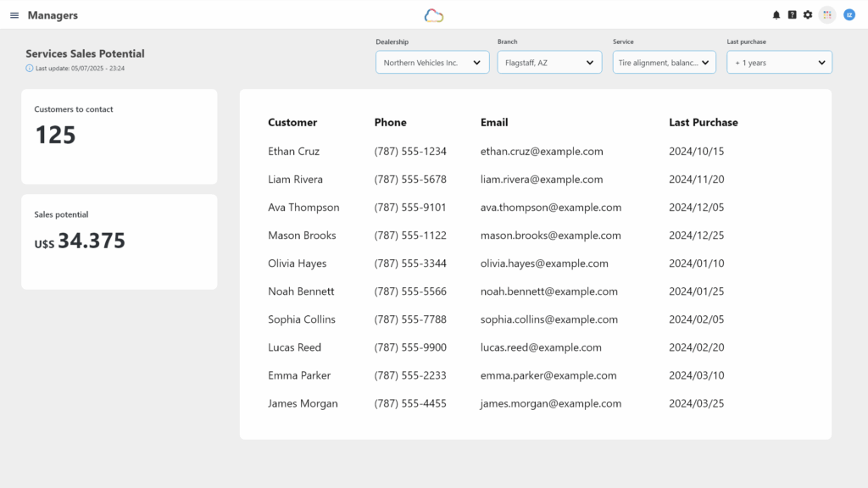Open the help question mark icon
The height and width of the screenshot is (488, 868).
tap(793, 15)
